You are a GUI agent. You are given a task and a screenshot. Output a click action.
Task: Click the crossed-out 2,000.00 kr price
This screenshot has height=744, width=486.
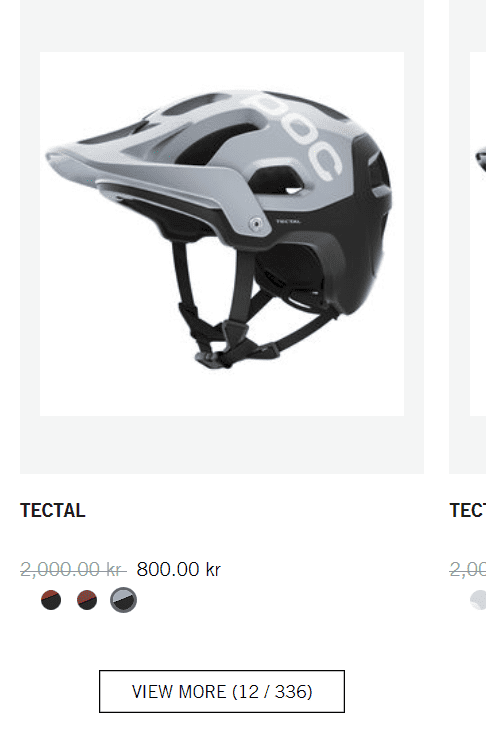coord(73,569)
